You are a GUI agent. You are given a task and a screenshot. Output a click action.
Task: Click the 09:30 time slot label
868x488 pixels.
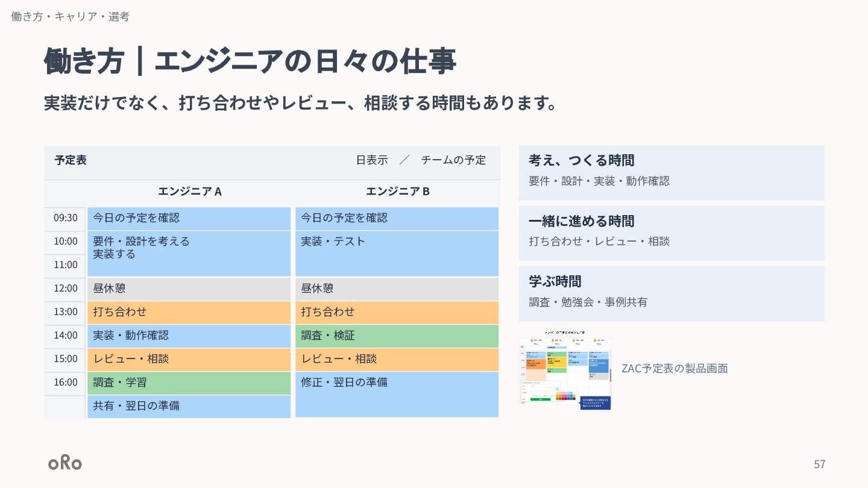66,218
